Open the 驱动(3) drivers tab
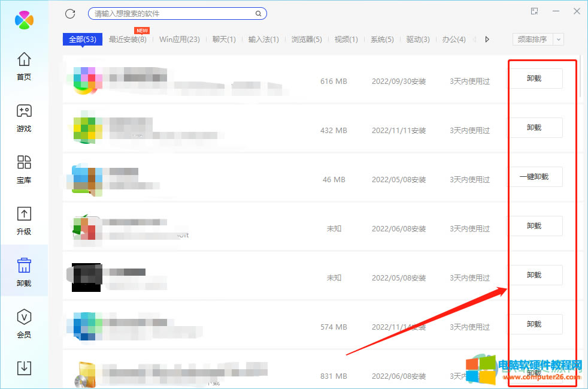Viewport: 588px width, 389px height. click(x=419, y=39)
